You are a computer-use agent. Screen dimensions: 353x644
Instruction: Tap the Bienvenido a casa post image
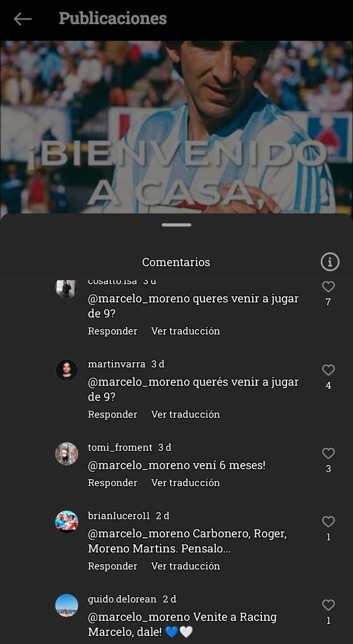click(x=176, y=127)
